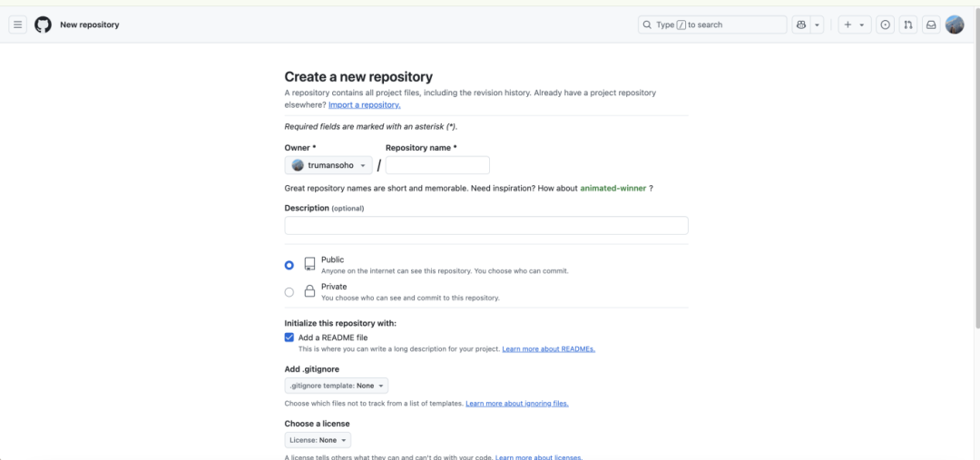The image size is (980, 460).
Task: Expand the dropdown arrow beside Copilot icon
Action: pos(818,25)
